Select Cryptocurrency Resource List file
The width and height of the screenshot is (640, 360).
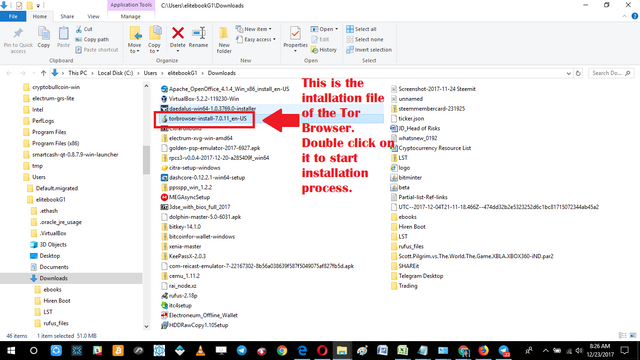tap(435, 148)
